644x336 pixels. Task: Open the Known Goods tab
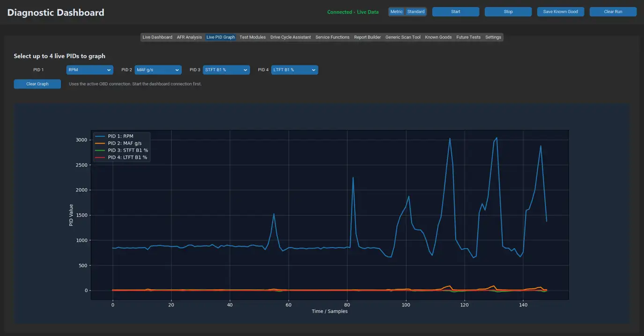tap(438, 37)
